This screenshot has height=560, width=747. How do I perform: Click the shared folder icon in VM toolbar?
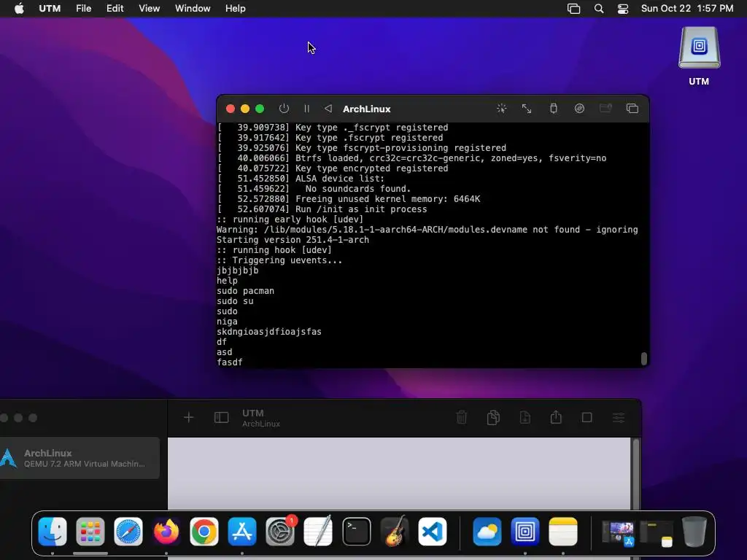[x=605, y=109]
